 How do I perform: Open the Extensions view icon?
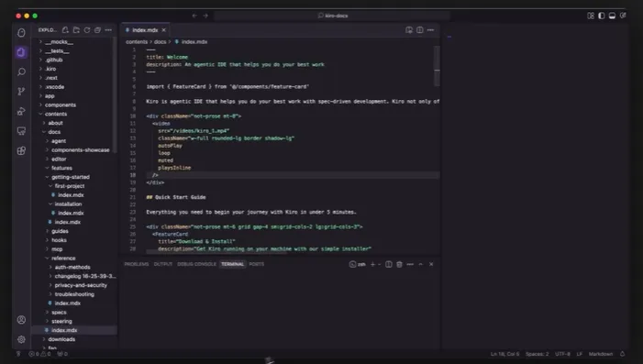(21, 150)
